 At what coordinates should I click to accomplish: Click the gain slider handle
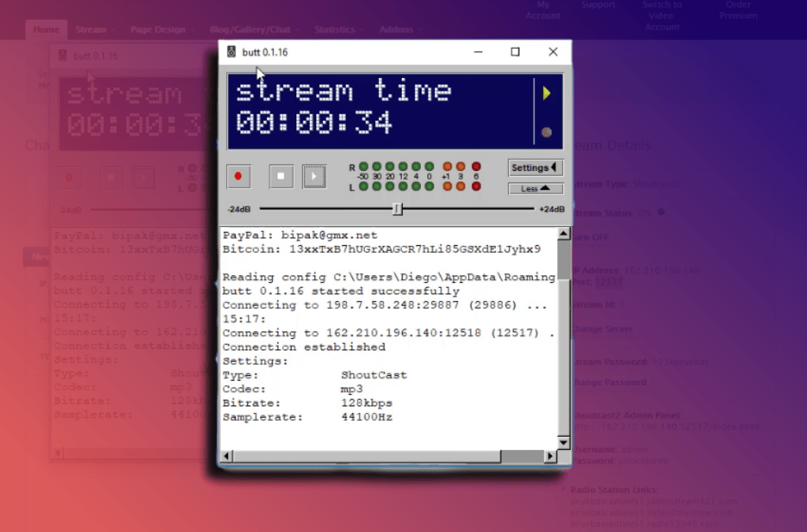coord(397,209)
